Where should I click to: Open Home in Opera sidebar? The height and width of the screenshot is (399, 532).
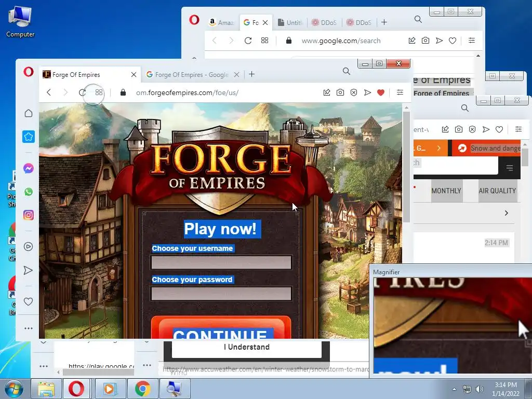29,113
